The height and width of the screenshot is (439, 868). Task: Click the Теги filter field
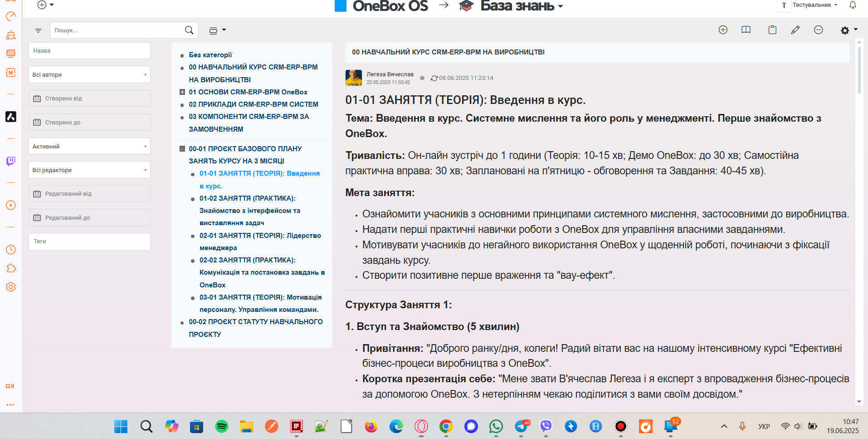tap(89, 242)
